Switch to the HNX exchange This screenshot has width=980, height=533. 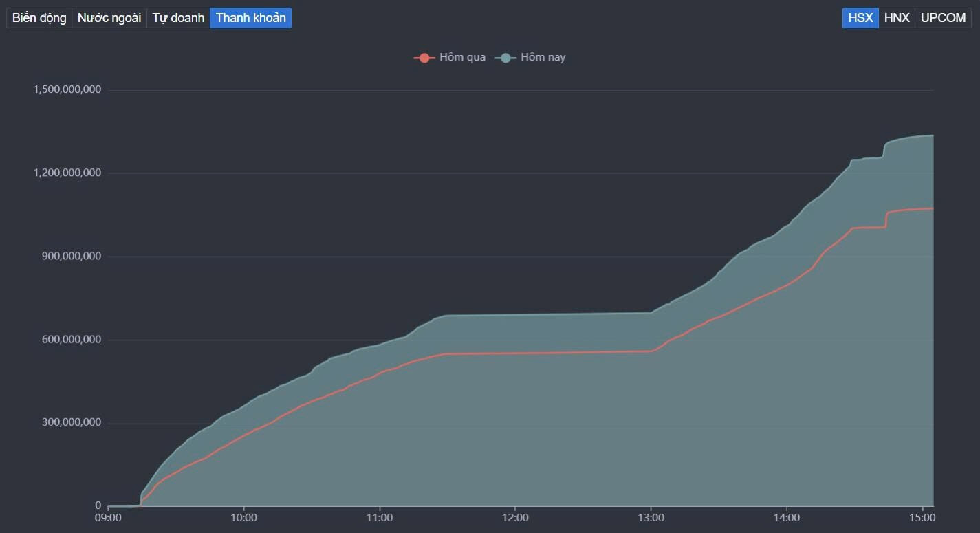(x=897, y=18)
